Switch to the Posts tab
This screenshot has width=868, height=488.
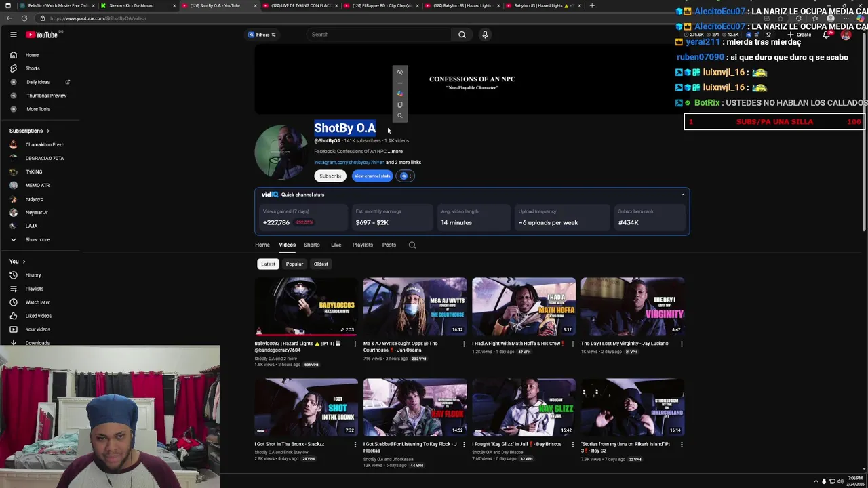pos(389,245)
